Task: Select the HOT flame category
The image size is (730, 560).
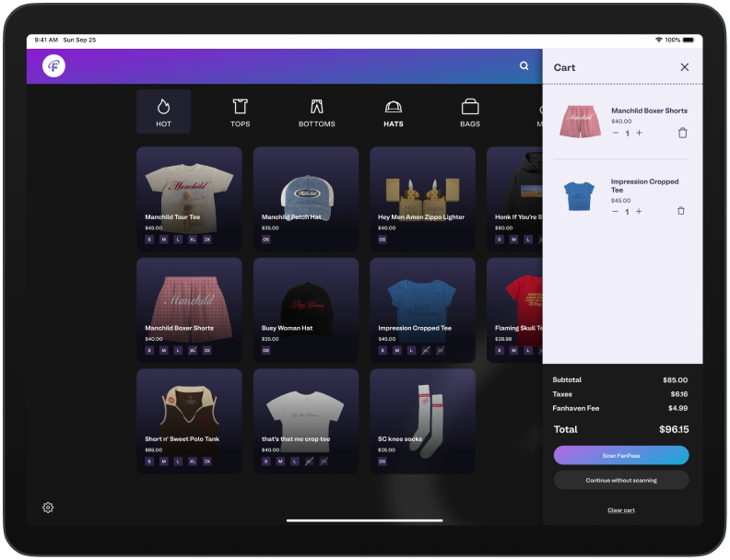Action: [x=163, y=111]
